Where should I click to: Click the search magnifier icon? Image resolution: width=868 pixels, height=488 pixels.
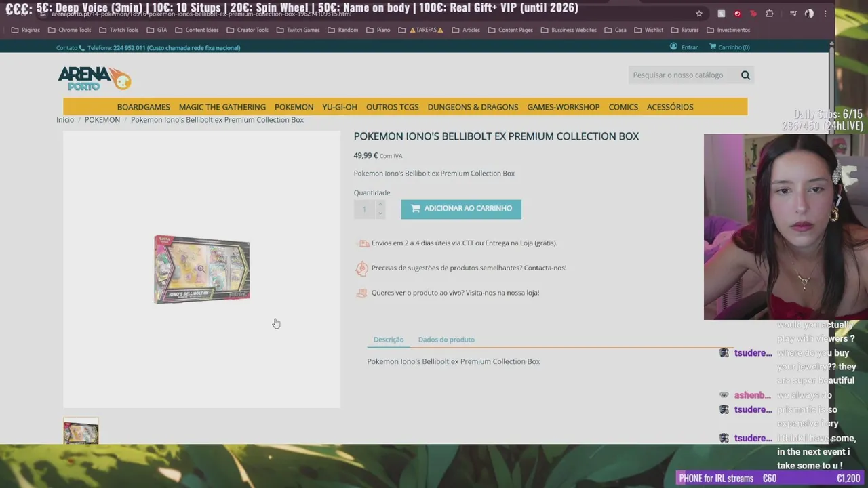[x=745, y=75]
